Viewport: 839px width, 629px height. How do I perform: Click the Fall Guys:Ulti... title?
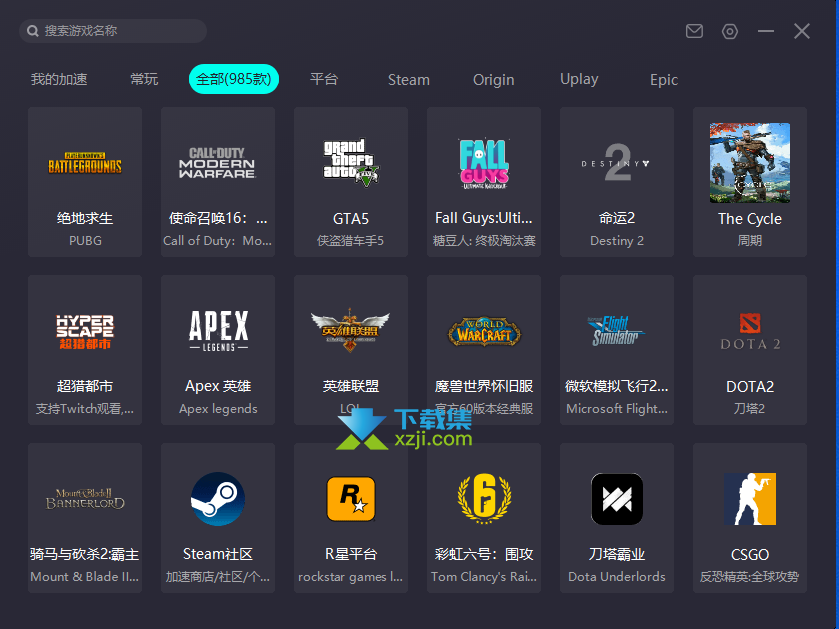click(484, 218)
